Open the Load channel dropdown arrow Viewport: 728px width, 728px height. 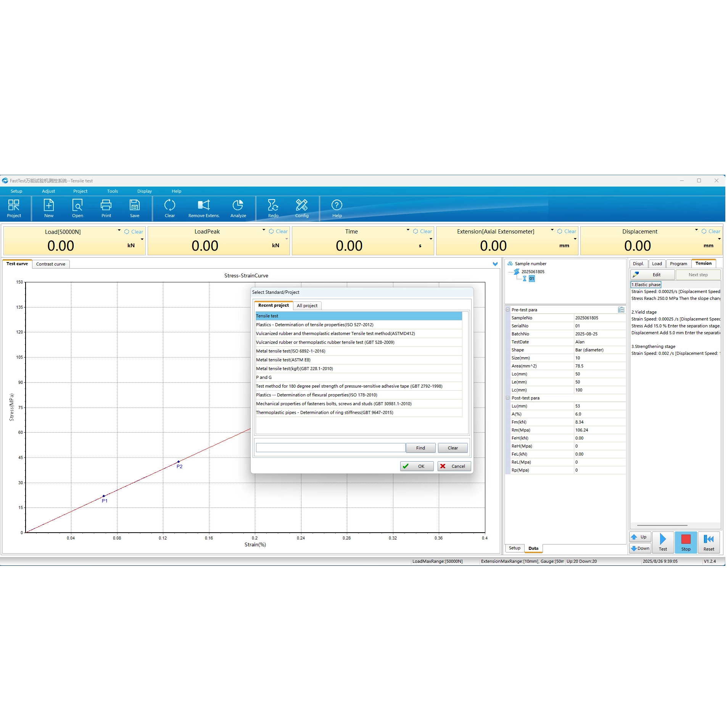pyautogui.click(x=119, y=230)
